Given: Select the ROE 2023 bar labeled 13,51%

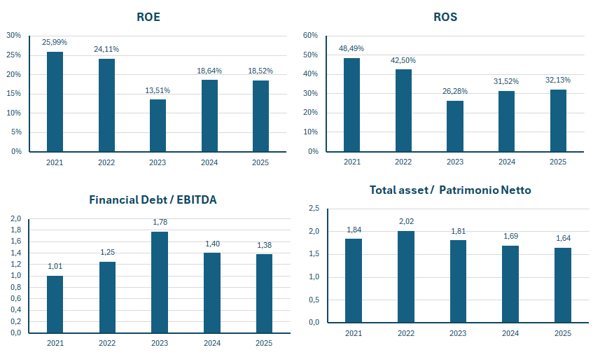Looking at the screenshot, I should (x=158, y=125).
